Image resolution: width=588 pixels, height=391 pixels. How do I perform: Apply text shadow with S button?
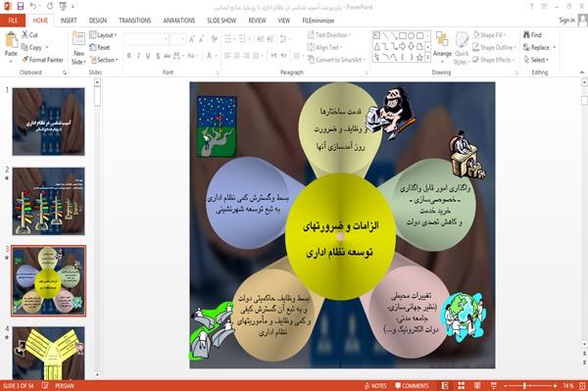coord(158,56)
